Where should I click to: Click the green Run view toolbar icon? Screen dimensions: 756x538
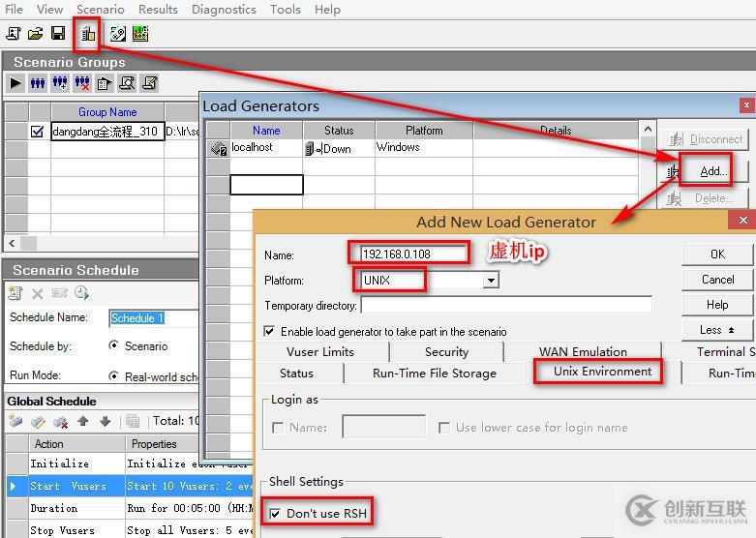(x=140, y=33)
